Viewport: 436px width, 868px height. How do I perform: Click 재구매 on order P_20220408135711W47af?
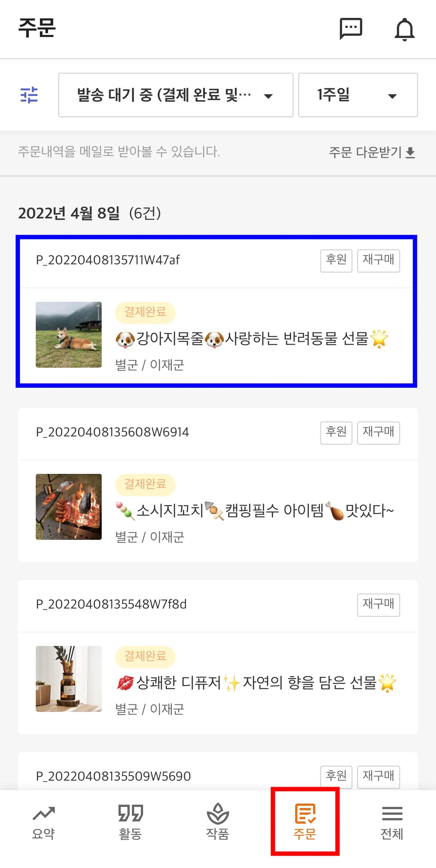(x=379, y=261)
